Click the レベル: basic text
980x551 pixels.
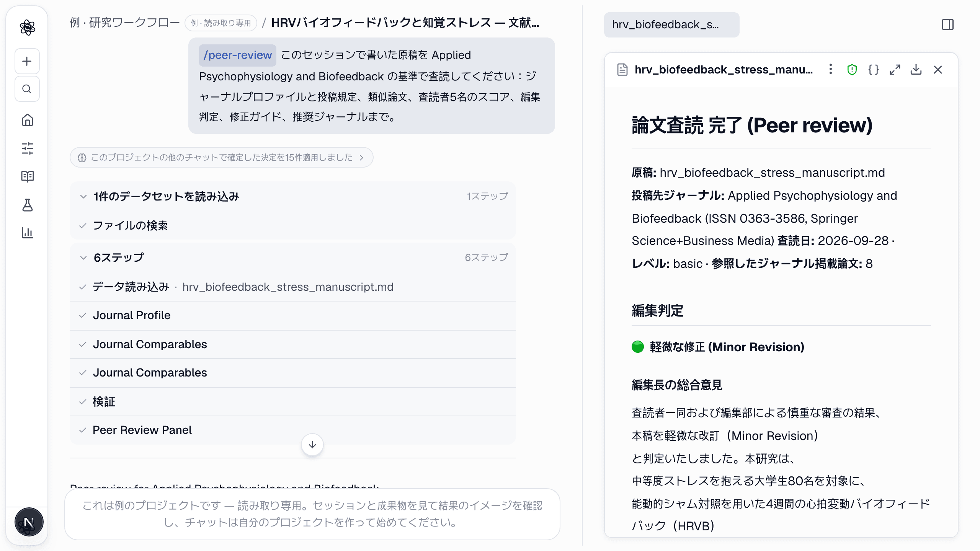pyautogui.click(x=667, y=264)
